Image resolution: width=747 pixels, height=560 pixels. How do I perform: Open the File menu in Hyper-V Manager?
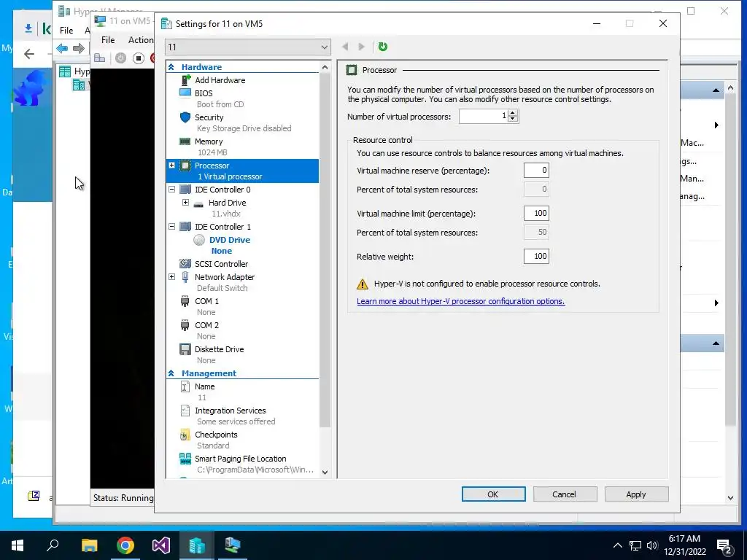(x=66, y=31)
